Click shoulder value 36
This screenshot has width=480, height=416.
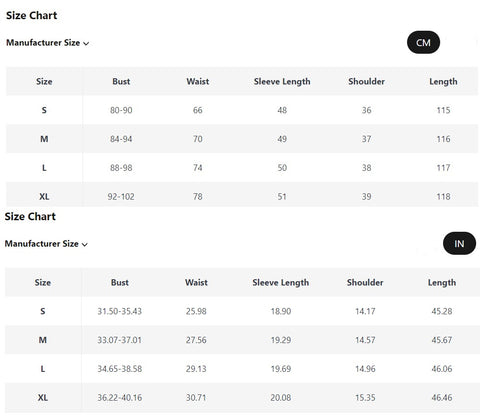click(x=366, y=110)
